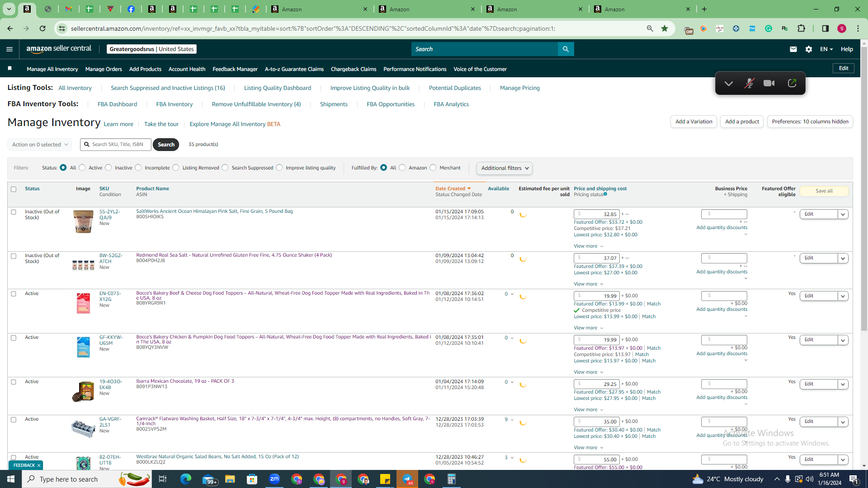Viewport: 868px width, 488px height.
Task: Open Microsoft Edge from the taskbar
Action: [186, 479]
